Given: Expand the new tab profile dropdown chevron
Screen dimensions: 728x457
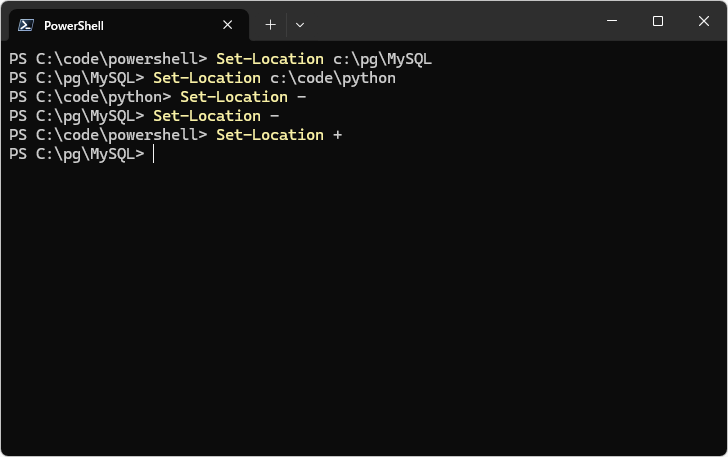Looking at the screenshot, I should point(300,24).
